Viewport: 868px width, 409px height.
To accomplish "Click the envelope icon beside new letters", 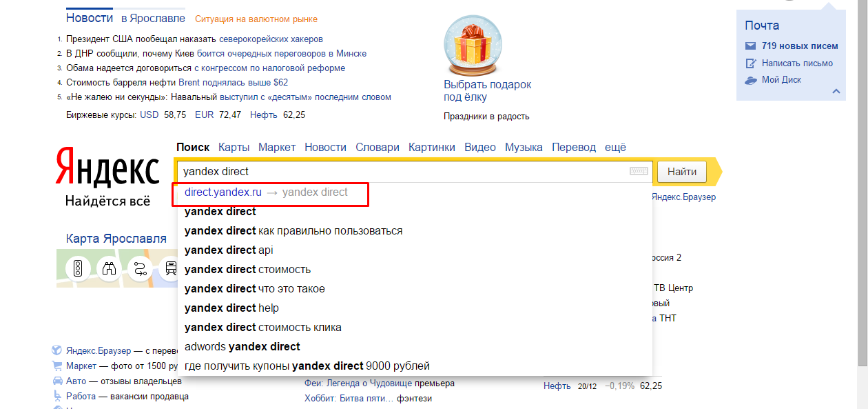I will pyautogui.click(x=750, y=46).
